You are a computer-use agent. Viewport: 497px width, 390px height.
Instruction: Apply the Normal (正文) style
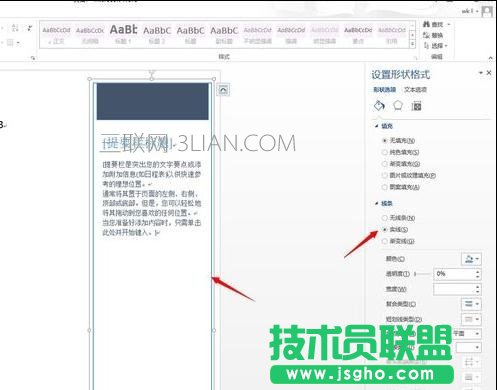click(x=56, y=35)
